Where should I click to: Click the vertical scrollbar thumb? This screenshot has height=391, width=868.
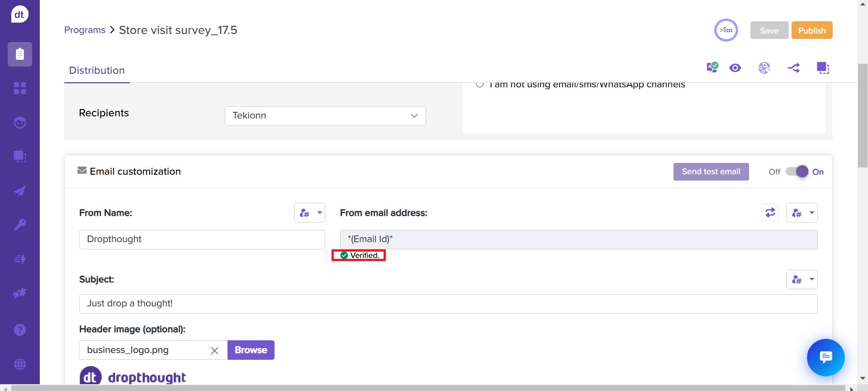[x=863, y=115]
